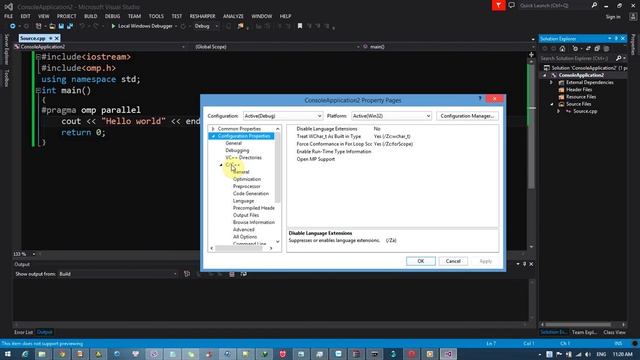
Task: Select Preprocessor in property tree
Action: (247, 187)
